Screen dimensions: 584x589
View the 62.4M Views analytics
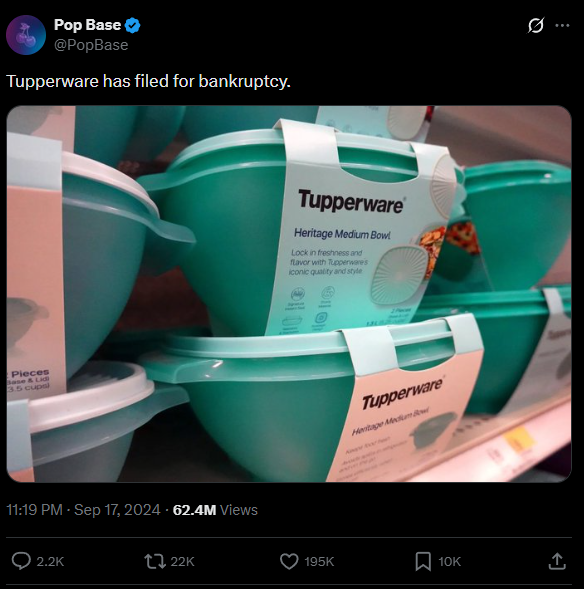215,510
